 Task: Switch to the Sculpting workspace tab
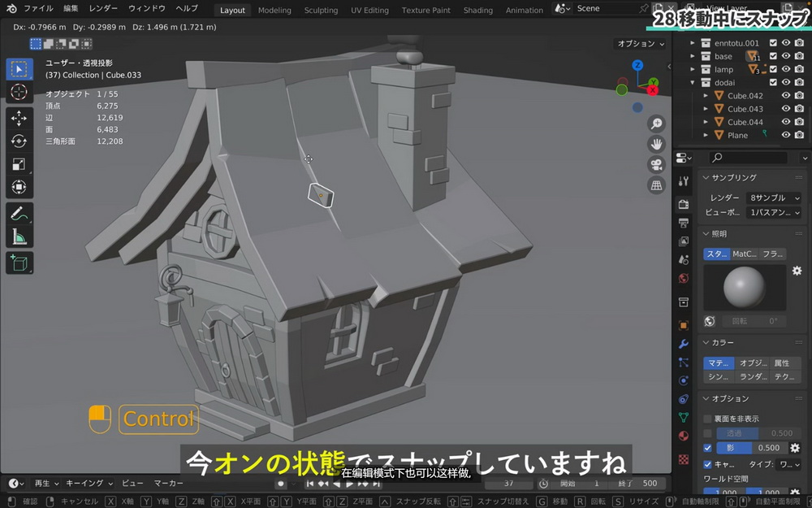click(321, 10)
